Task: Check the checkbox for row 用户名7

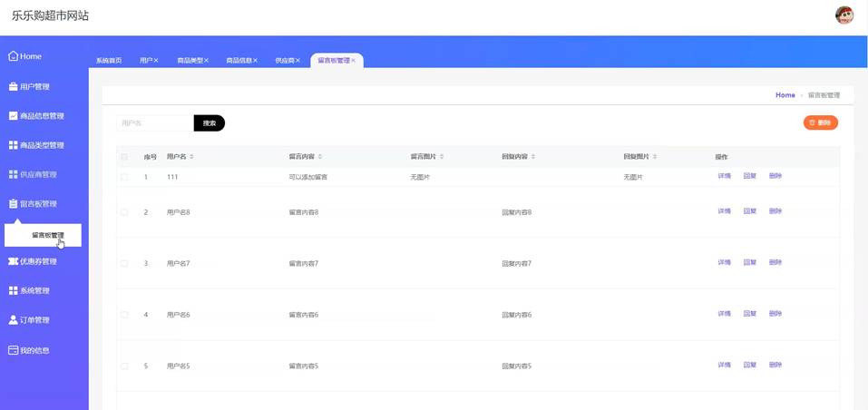Action: pyautogui.click(x=124, y=263)
